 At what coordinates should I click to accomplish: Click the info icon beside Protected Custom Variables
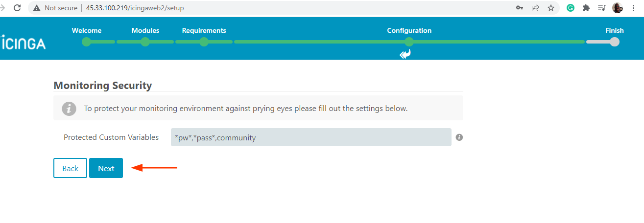(x=459, y=137)
